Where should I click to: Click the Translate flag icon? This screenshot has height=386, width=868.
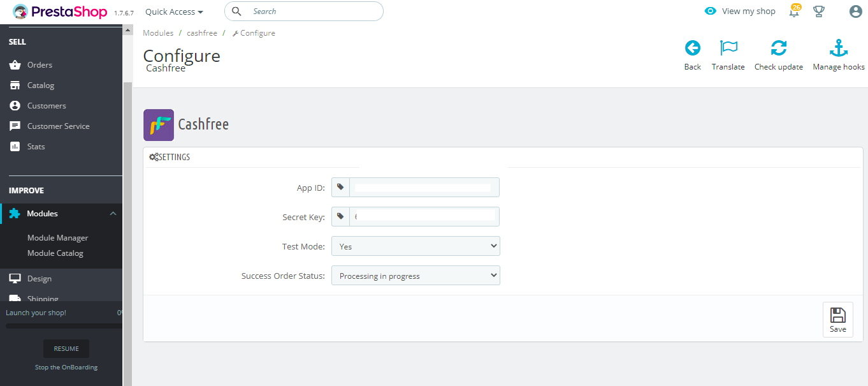(x=728, y=48)
